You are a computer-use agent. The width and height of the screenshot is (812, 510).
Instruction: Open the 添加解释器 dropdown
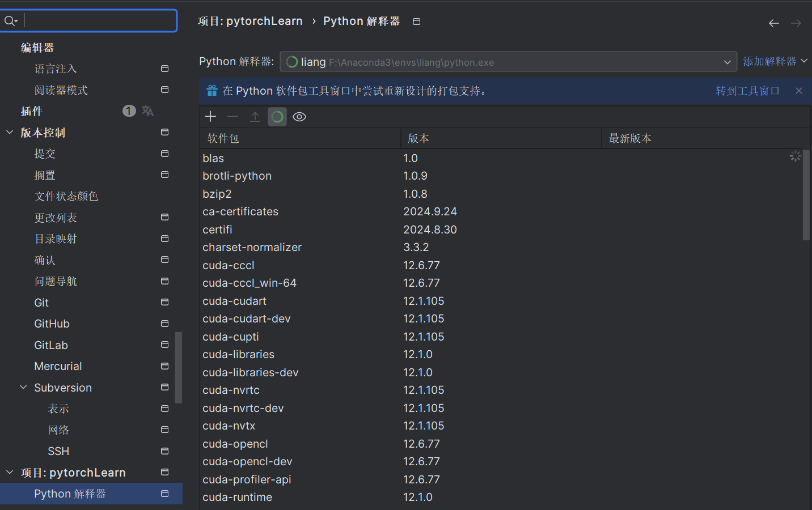pyautogui.click(x=775, y=61)
